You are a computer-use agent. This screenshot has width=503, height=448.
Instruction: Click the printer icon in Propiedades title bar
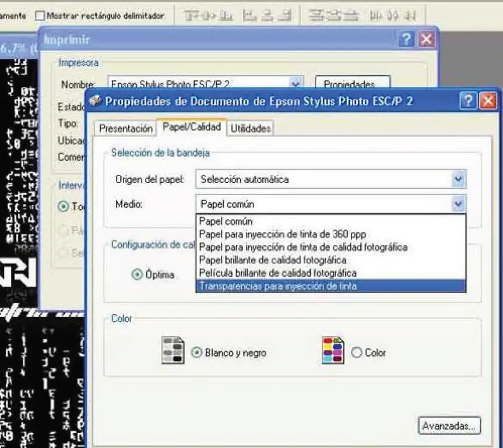coord(95,101)
